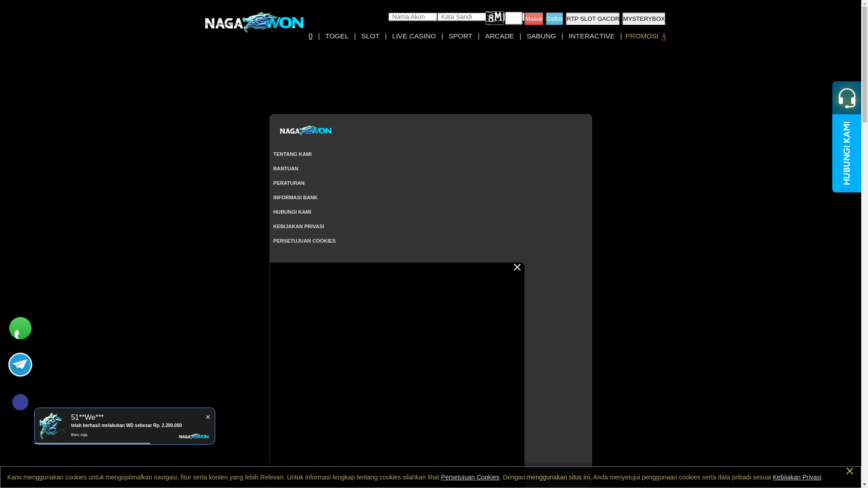Click the Daftar register button
The image size is (868, 488).
(x=554, y=19)
